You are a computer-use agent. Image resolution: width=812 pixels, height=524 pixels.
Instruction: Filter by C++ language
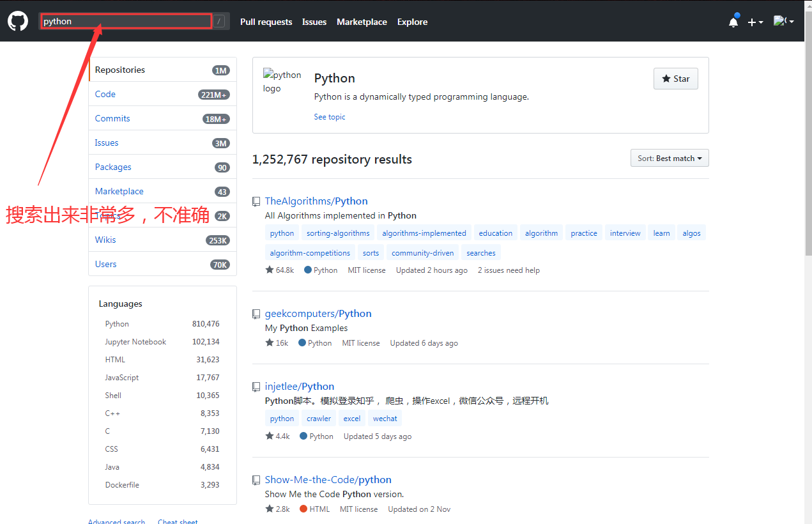click(162, 413)
